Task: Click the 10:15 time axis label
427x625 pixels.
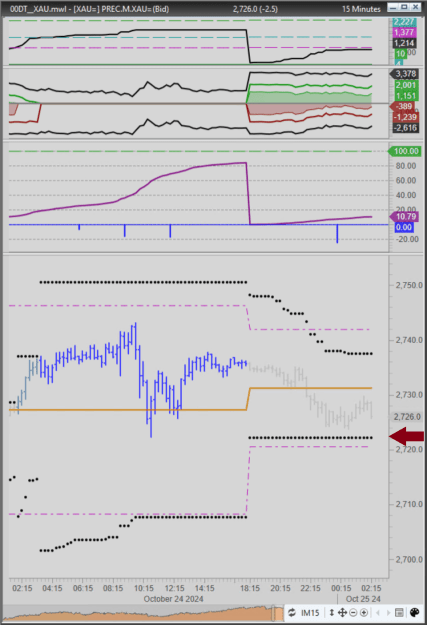Action: pyautogui.click(x=144, y=588)
